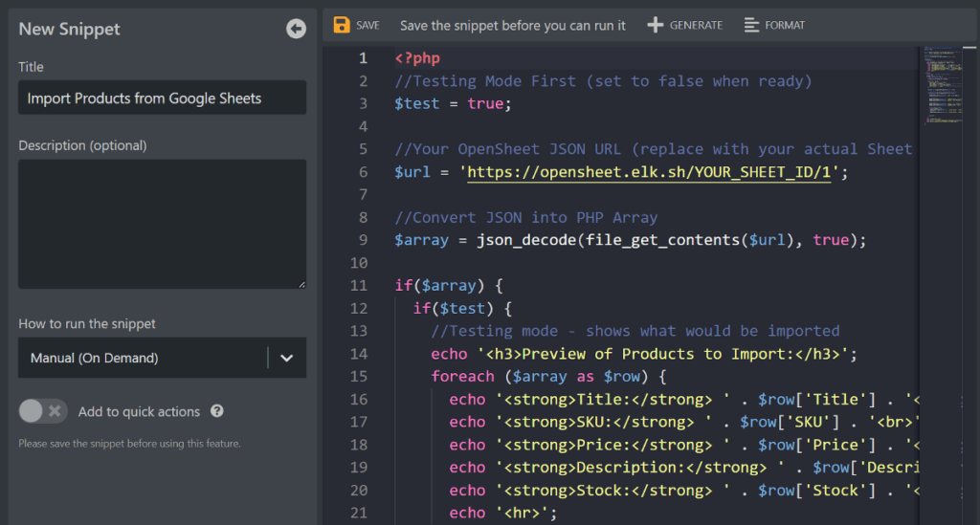Click the Format lines icon
The image size is (980, 525).
pos(752,25)
